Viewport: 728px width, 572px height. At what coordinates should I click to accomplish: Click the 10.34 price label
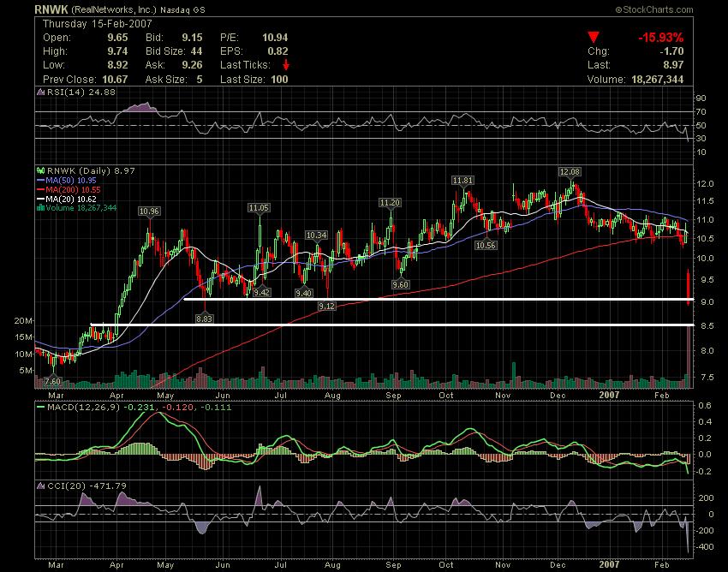pyautogui.click(x=316, y=235)
